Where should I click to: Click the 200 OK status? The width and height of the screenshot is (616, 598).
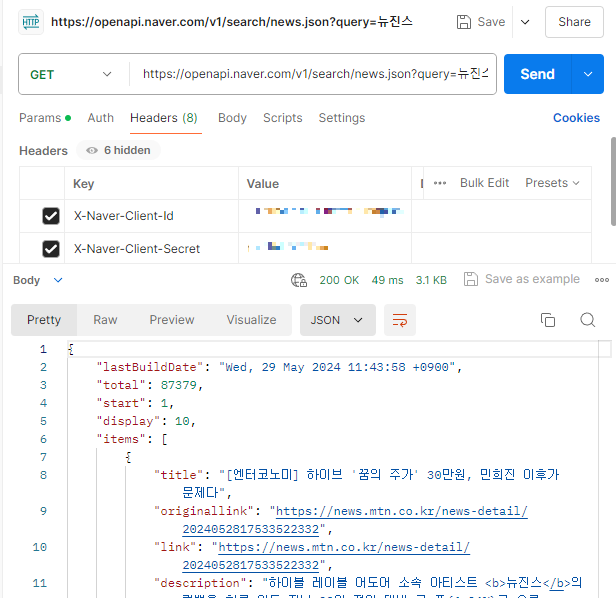(339, 280)
